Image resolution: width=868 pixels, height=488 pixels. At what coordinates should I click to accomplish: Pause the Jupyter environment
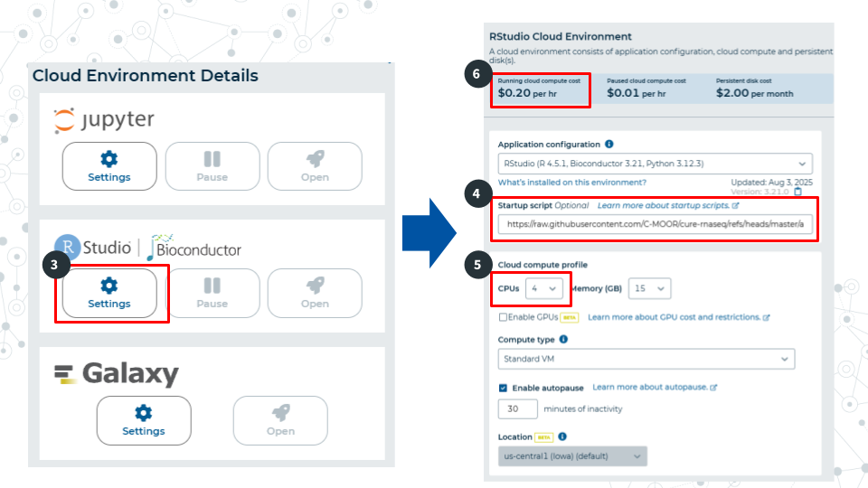click(212, 166)
